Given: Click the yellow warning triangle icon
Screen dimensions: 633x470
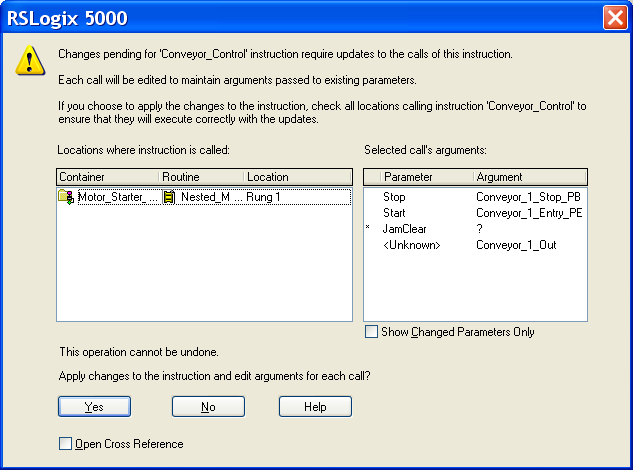Looking at the screenshot, I should 30,61.
